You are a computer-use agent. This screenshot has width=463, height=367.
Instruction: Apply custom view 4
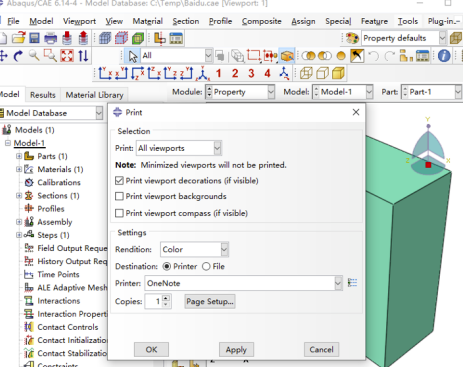click(x=267, y=73)
